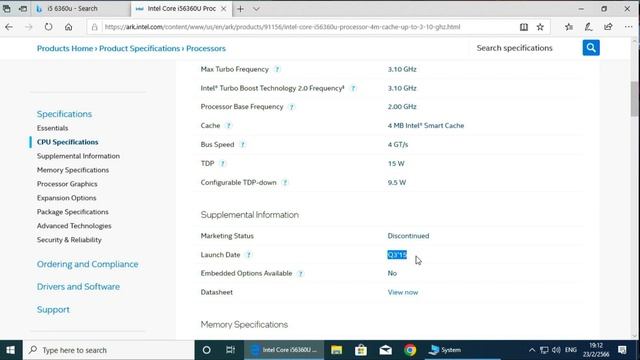
Task: Open Mail app from taskbar
Action: click(385, 350)
